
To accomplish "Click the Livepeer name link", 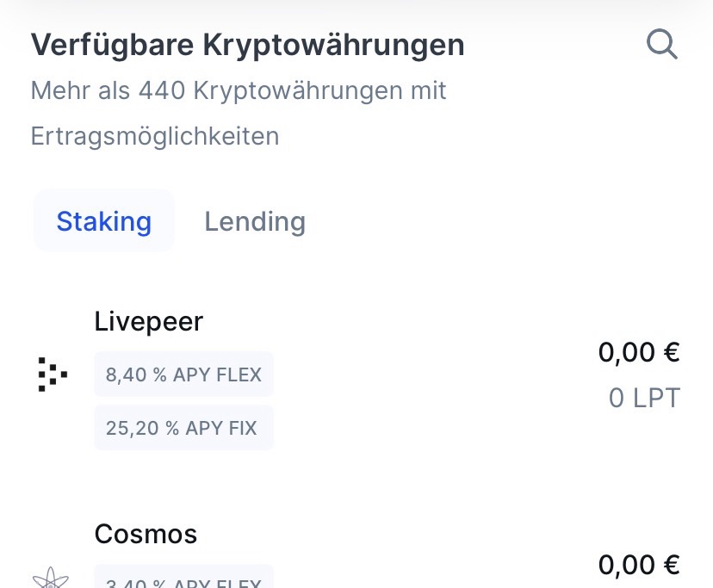I will tap(148, 321).
